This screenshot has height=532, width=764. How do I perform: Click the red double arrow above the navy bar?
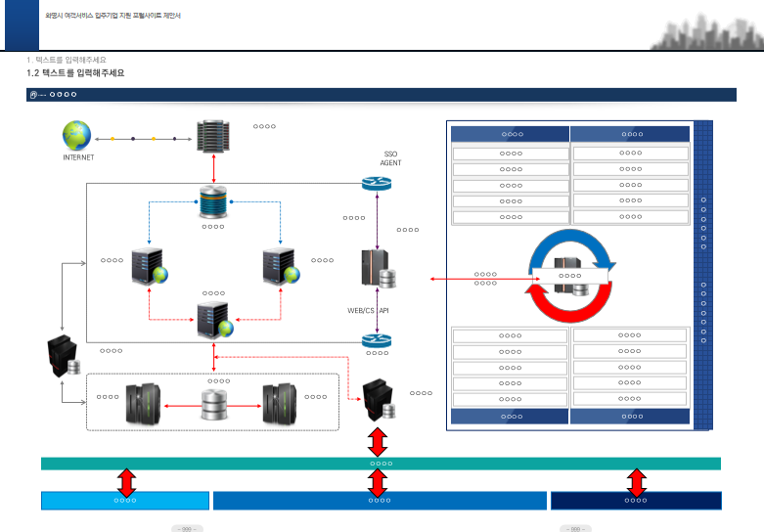point(637,482)
